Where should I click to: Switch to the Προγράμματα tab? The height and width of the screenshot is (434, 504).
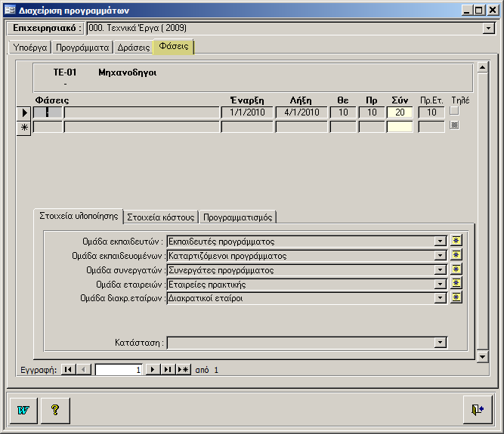click(82, 48)
